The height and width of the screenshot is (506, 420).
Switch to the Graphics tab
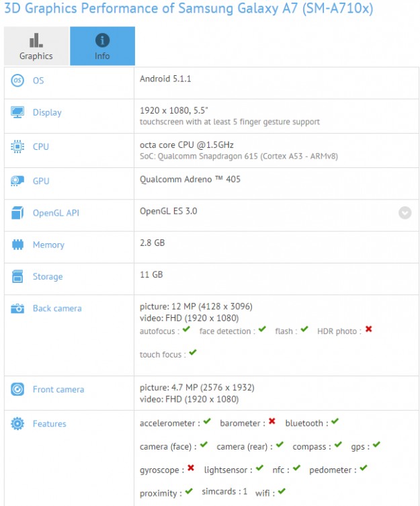point(36,46)
